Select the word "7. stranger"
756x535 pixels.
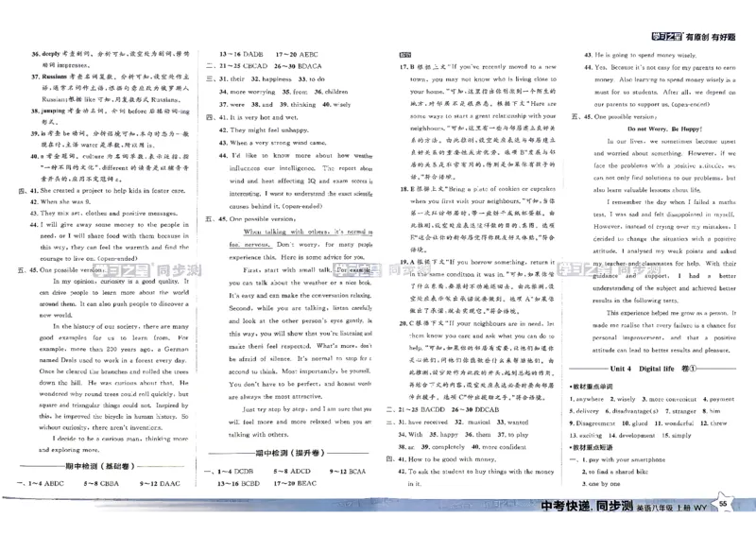tap(680, 411)
